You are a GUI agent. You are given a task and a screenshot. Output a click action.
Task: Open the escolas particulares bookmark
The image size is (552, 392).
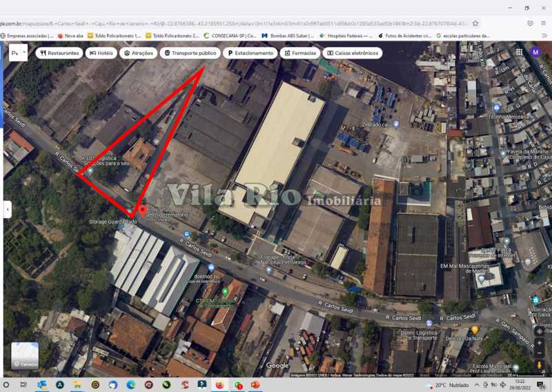click(x=463, y=36)
